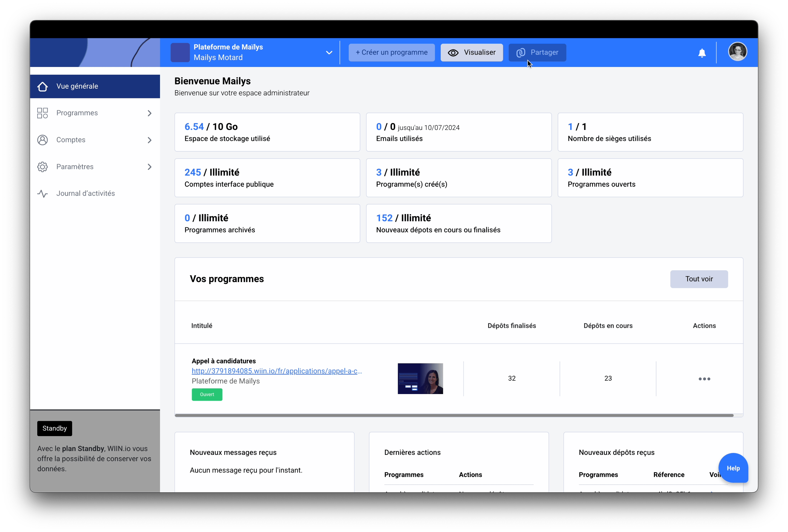This screenshot has height=532, width=788.
Task: Click the Réference column header
Action: coord(669,475)
